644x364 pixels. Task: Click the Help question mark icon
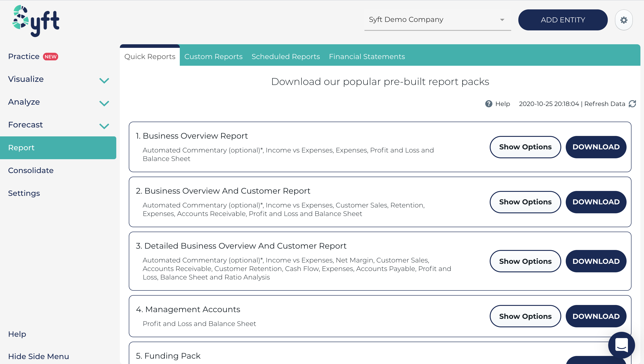tap(489, 104)
